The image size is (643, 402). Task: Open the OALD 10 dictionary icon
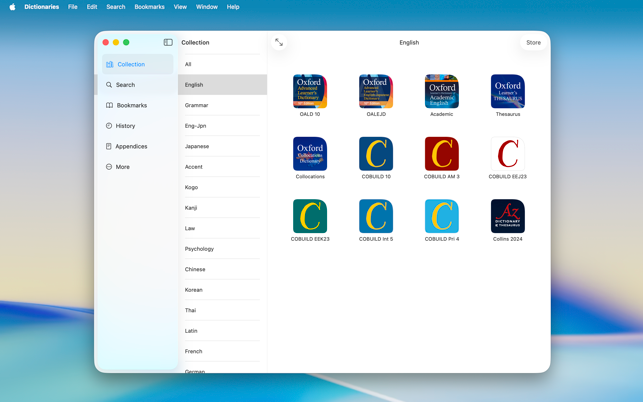pyautogui.click(x=310, y=91)
